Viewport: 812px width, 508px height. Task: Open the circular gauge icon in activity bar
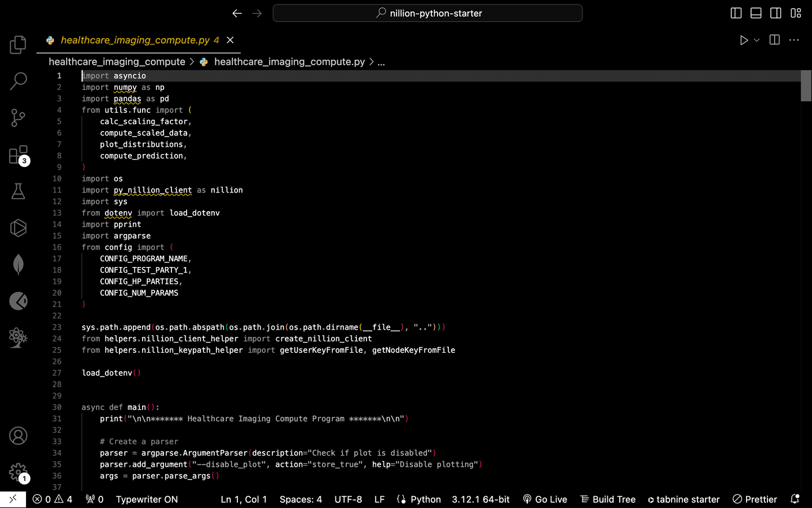pyautogui.click(x=18, y=301)
